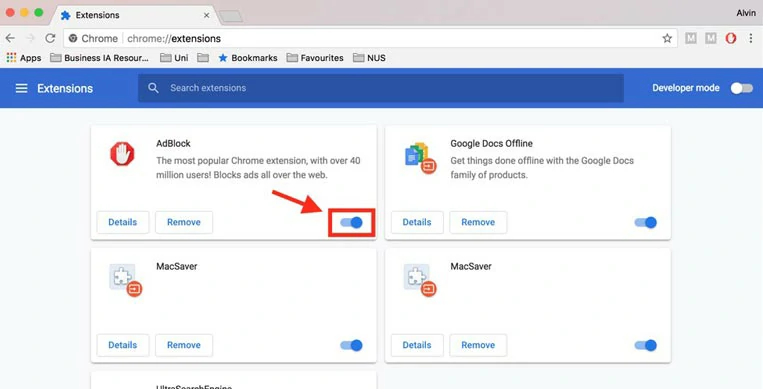763x389 pixels.
Task: Open the Bookmarks starred item
Action: click(248, 57)
